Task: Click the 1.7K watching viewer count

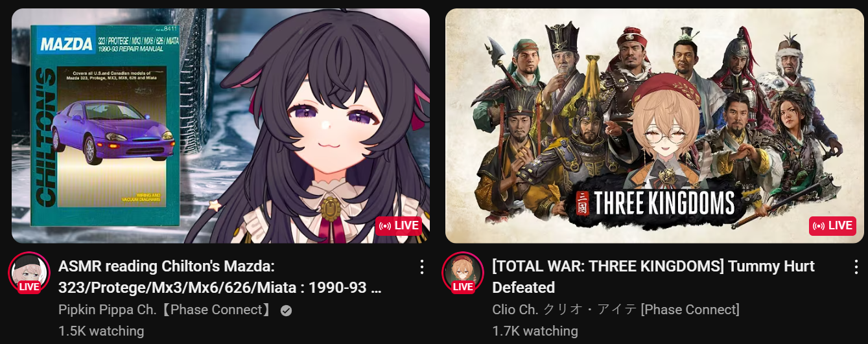Action: (x=535, y=330)
